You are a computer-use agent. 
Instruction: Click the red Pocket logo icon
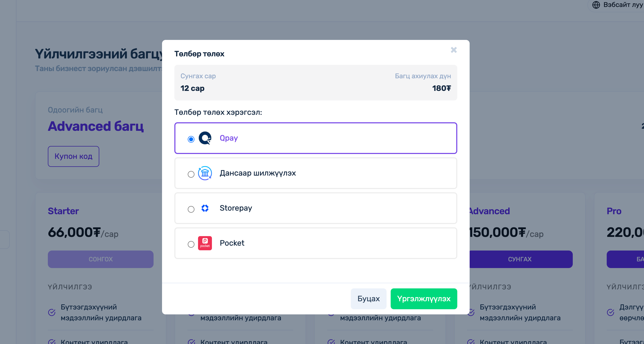coord(205,243)
